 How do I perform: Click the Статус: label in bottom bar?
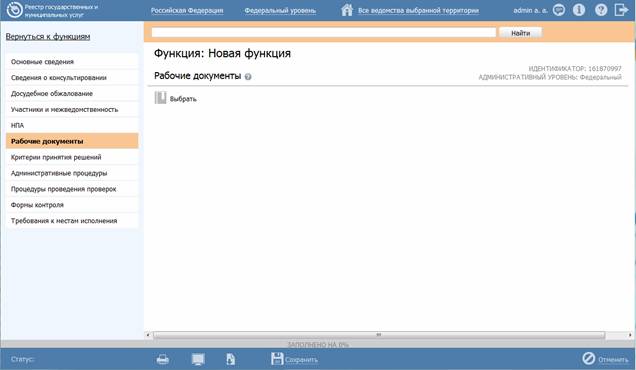point(23,359)
